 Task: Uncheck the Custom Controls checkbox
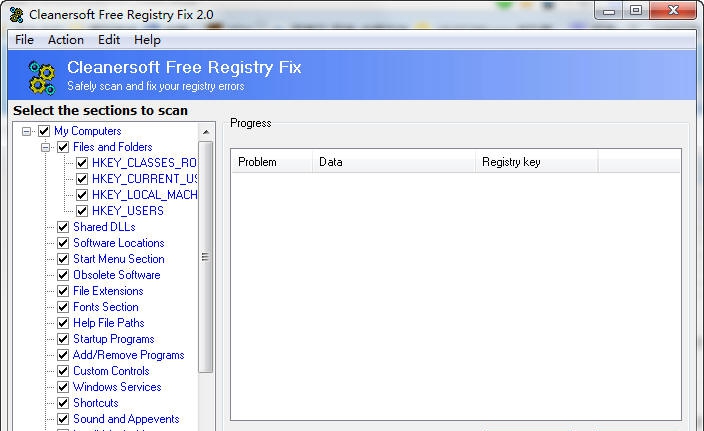(63, 371)
